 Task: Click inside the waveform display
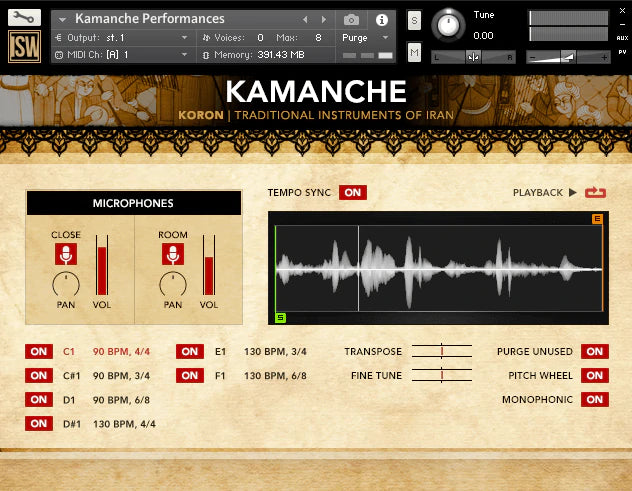tap(438, 268)
